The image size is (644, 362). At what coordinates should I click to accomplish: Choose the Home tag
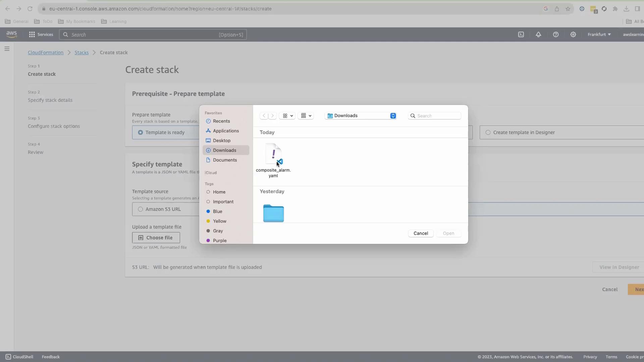219,192
